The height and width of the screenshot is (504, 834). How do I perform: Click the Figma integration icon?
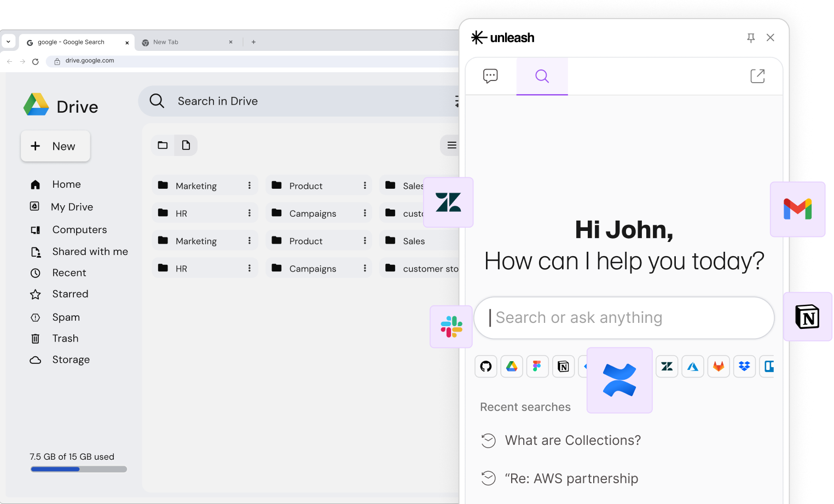pyautogui.click(x=537, y=367)
